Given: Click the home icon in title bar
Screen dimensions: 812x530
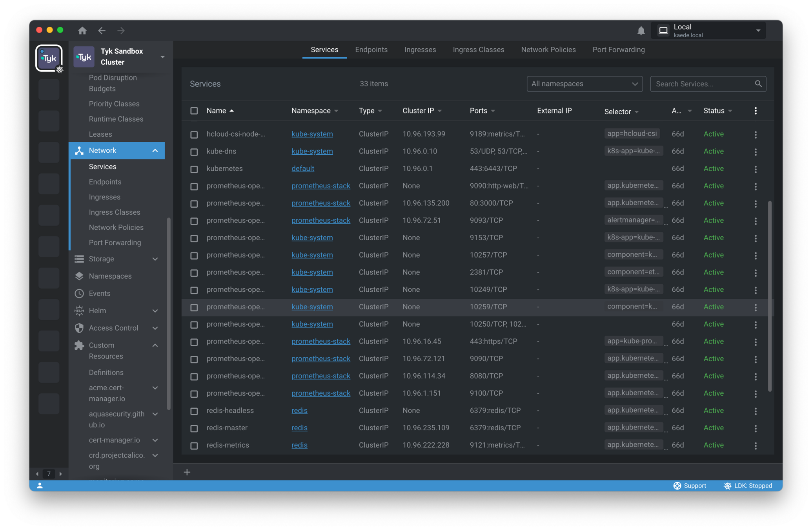Looking at the screenshot, I should point(82,31).
